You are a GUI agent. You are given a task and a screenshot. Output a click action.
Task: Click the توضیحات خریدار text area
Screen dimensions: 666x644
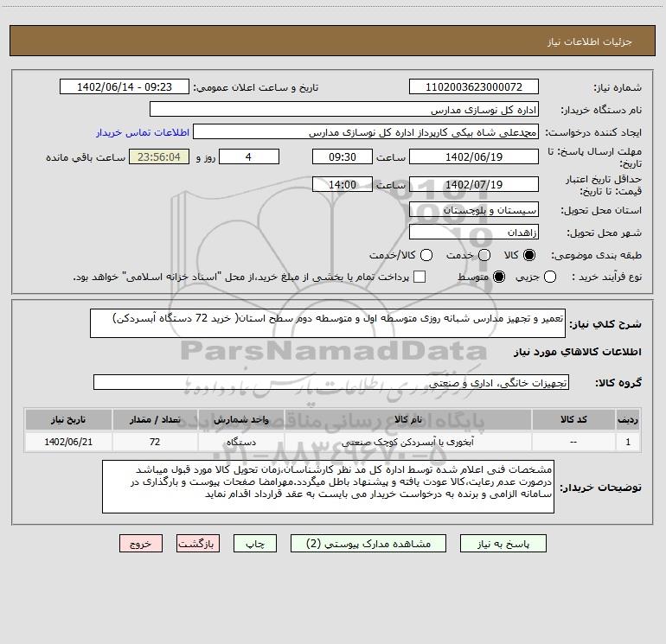328,487
